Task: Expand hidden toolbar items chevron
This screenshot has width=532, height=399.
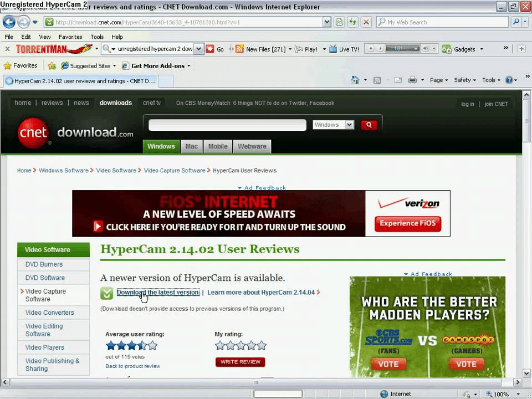Action: [505, 48]
